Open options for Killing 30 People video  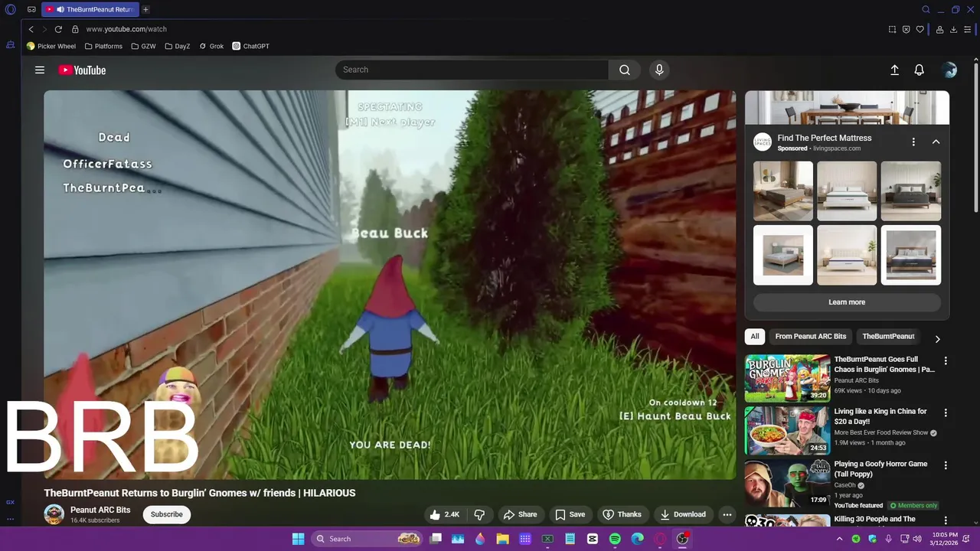click(946, 520)
